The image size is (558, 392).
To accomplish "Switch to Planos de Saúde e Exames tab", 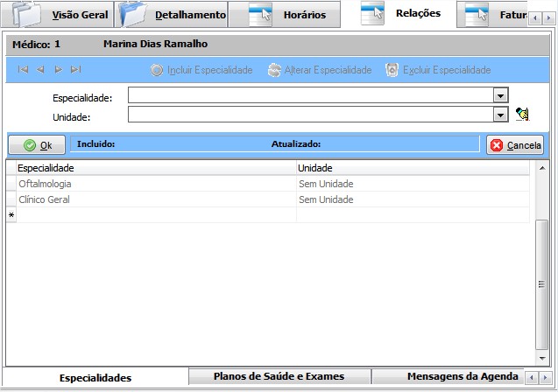I will tap(279, 376).
